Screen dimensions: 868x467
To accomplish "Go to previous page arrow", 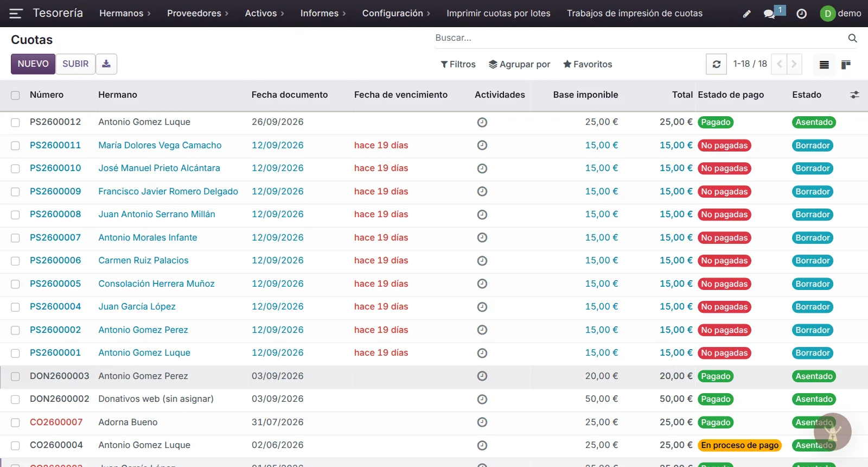I will (779, 64).
